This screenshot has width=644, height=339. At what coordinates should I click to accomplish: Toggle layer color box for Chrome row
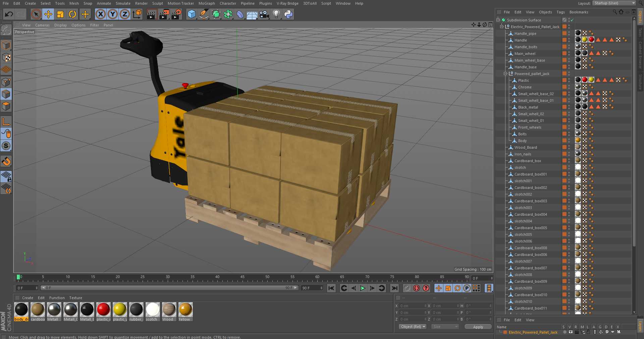pyautogui.click(x=565, y=87)
